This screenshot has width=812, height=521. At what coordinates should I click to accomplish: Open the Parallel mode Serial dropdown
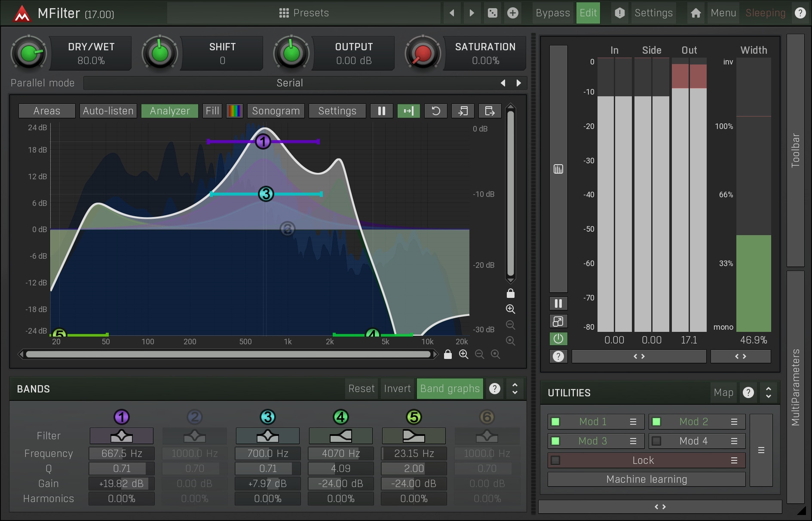point(290,83)
